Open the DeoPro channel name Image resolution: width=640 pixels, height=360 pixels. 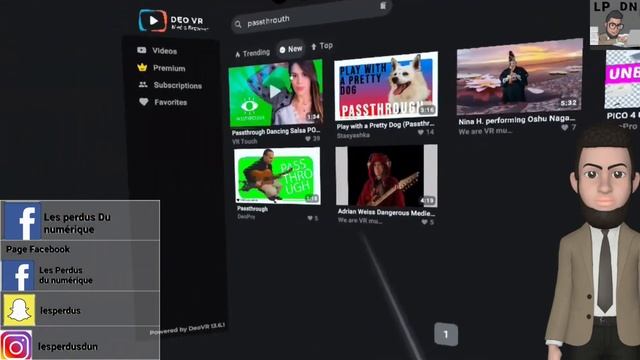246,217
